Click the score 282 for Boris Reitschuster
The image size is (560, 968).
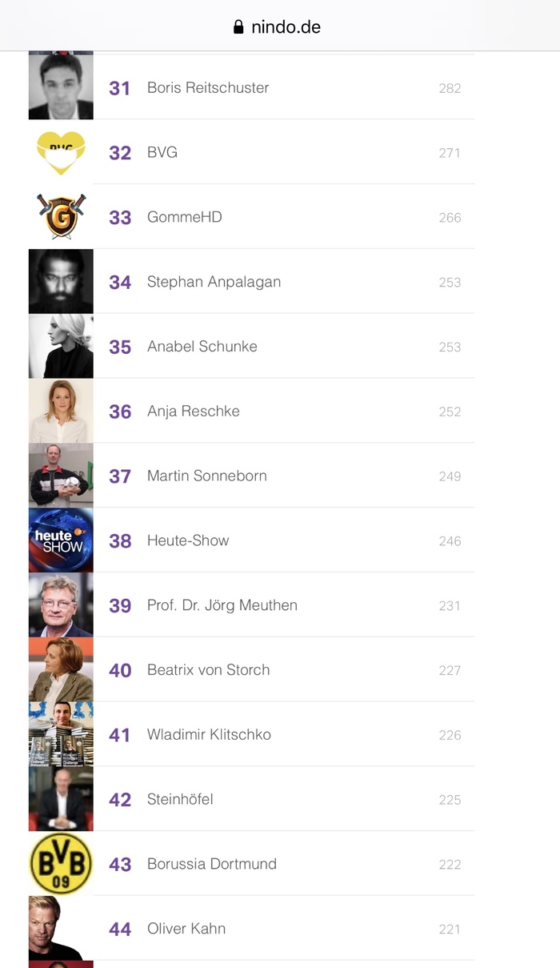(450, 88)
